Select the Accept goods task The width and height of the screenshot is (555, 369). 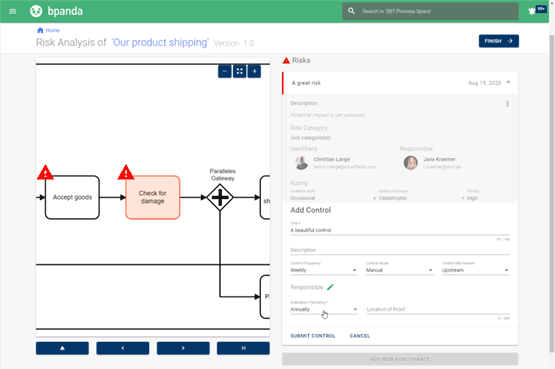click(x=72, y=197)
